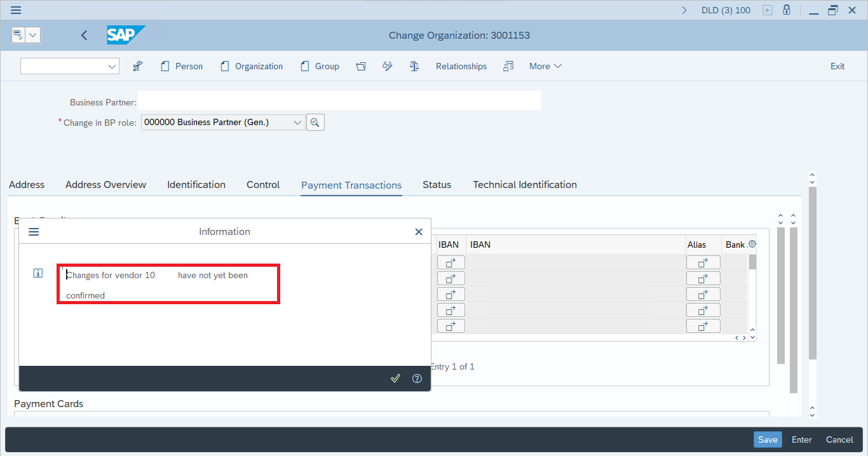Click the padlock icon in the title bar

tap(787, 10)
